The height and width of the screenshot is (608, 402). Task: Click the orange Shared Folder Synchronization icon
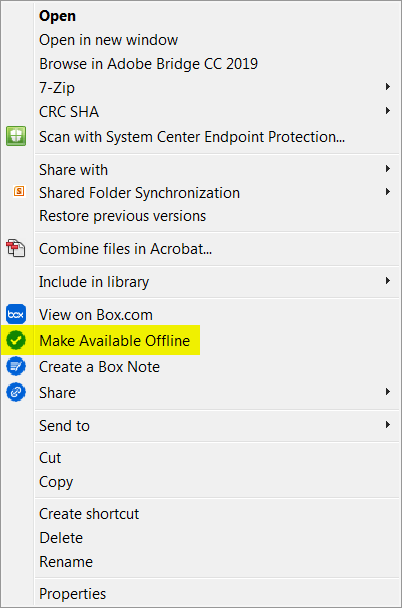[x=19, y=191]
